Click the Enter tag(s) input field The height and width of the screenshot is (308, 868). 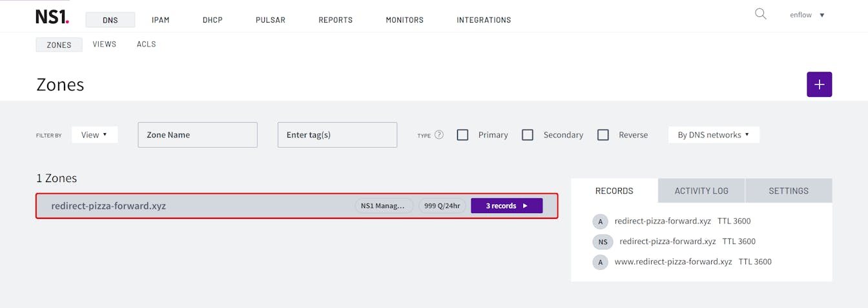(337, 135)
